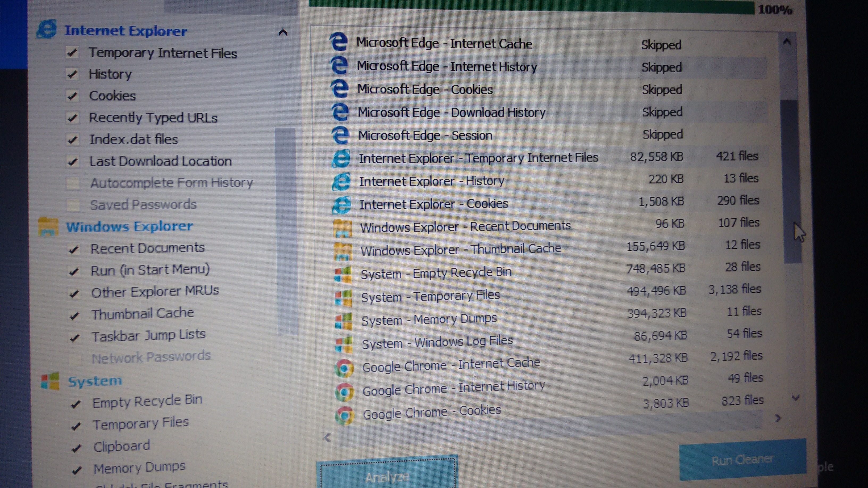Toggle the IE Cookies checkbox
868x488 pixels.
pos(72,96)
